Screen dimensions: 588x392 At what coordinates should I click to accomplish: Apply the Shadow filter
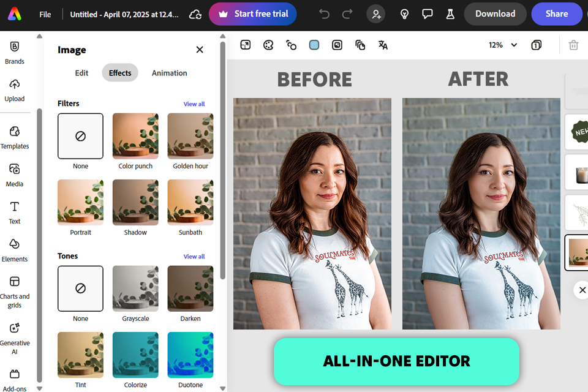(135, 202)
